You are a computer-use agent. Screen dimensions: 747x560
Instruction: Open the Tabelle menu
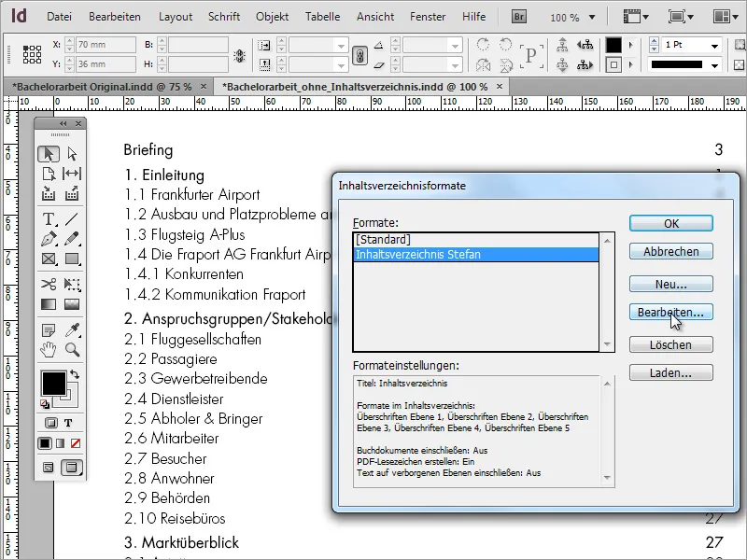pos(322,17)
